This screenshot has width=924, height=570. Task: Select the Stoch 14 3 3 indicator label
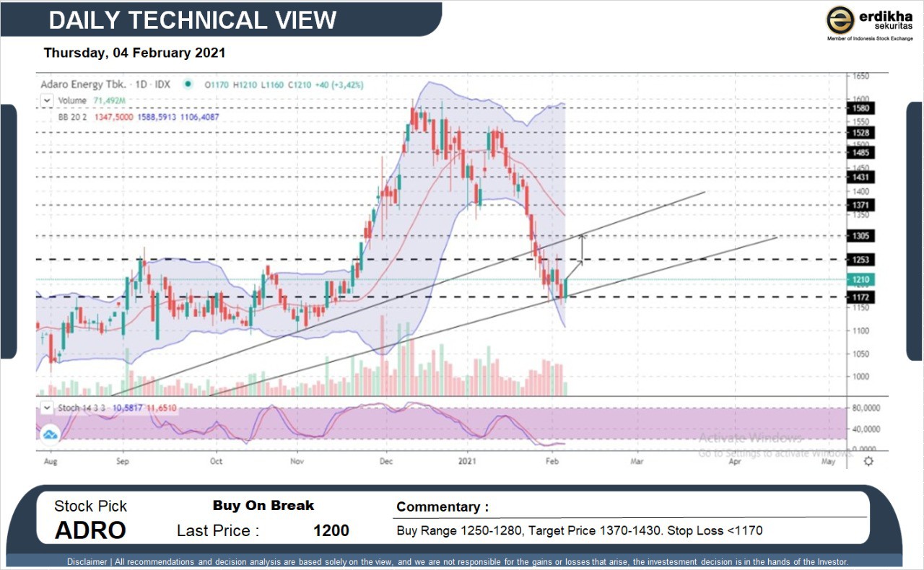click(x=79, y=408)
